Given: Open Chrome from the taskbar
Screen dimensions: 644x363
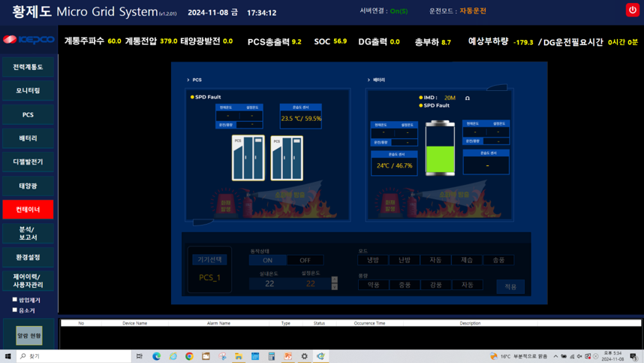Looking at the screenshot, I should pyautogui.click(x=189, y=356).
